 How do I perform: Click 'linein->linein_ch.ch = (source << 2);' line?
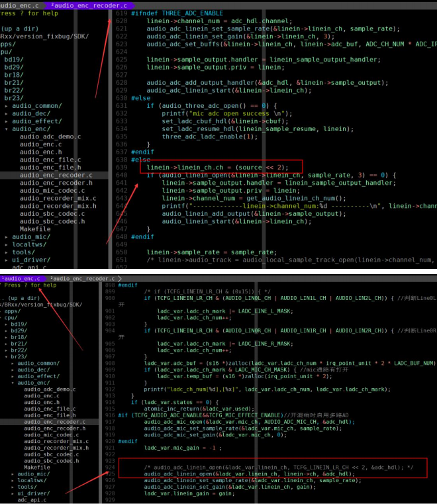(218, 168)
